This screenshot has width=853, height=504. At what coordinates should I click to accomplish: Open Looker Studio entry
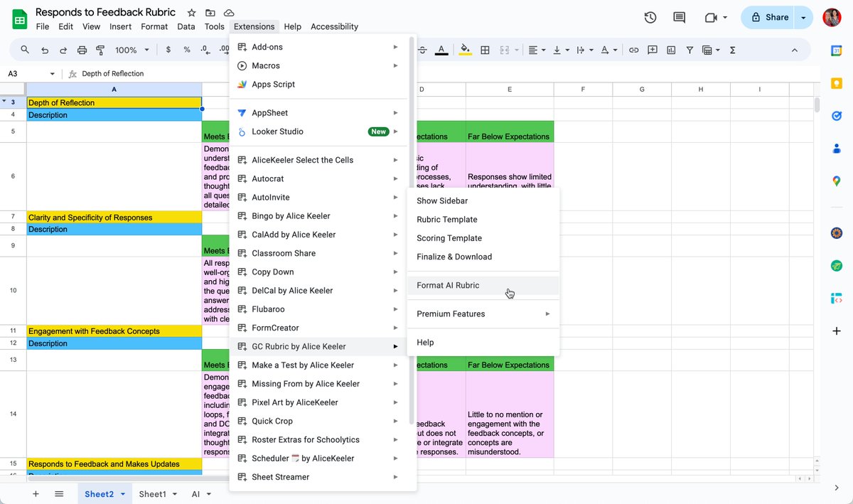pos(318,132)
